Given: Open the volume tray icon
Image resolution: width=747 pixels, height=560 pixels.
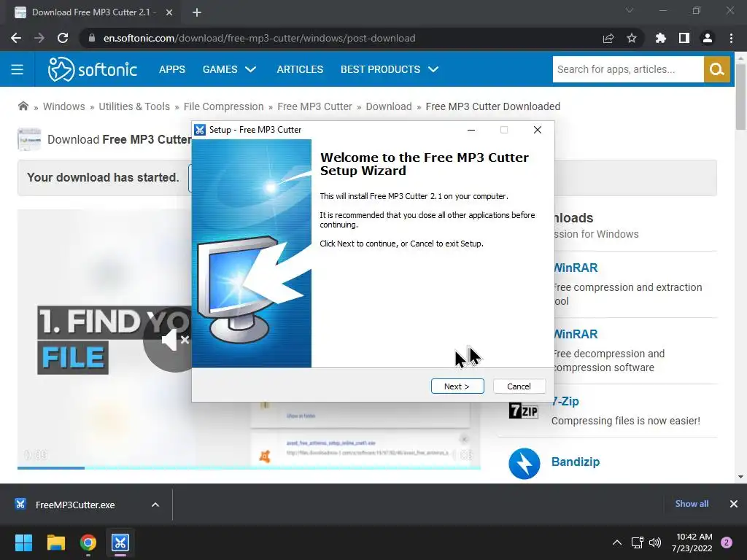Looking at the screenshot, I should [x=655, y=542].
